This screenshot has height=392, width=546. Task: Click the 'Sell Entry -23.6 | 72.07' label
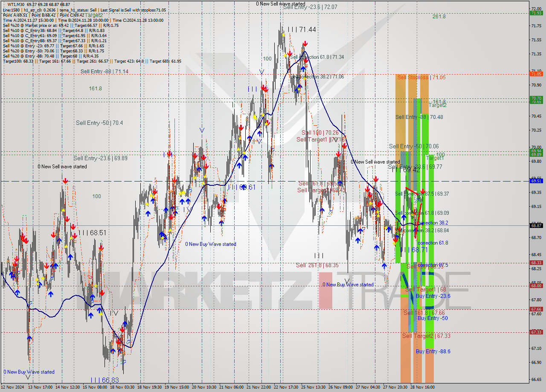coord(310,7)
